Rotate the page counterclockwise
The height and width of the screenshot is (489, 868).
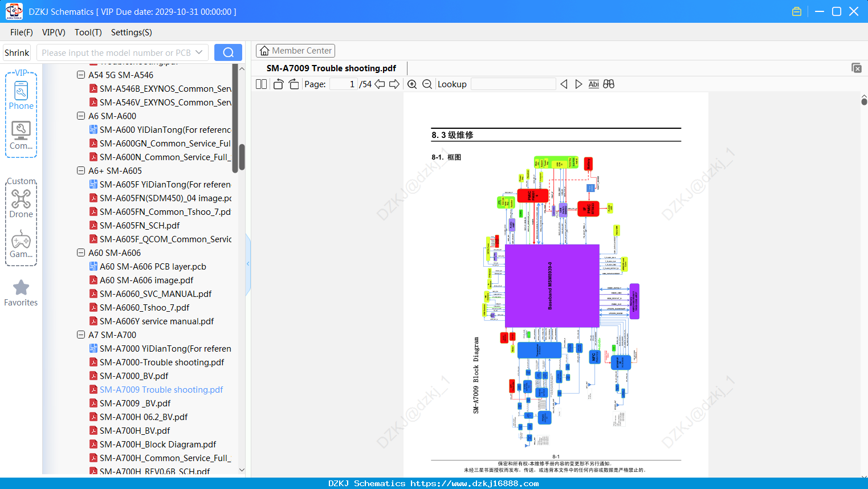pos(278,84)
